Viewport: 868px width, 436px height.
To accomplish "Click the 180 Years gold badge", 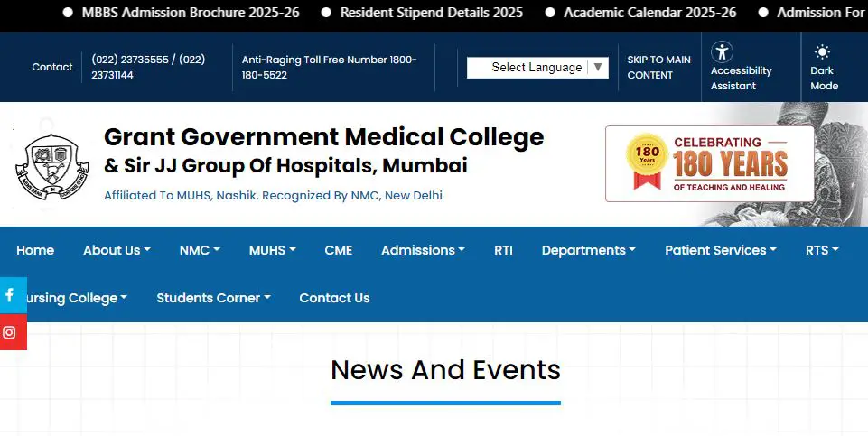I will (647, 161).
